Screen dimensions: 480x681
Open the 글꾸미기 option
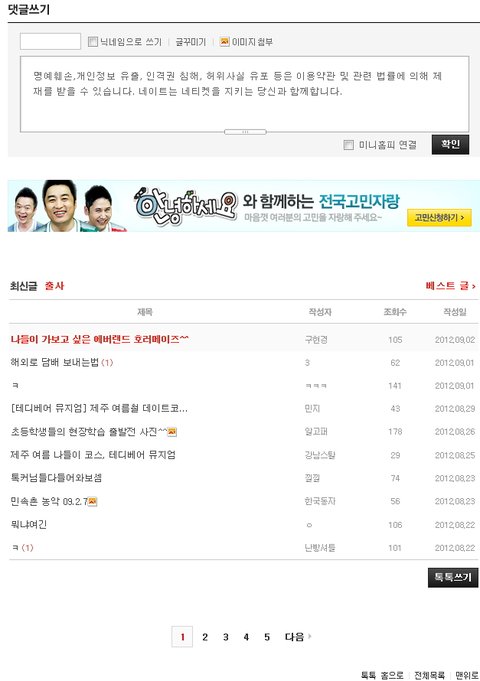coord(191,42)
